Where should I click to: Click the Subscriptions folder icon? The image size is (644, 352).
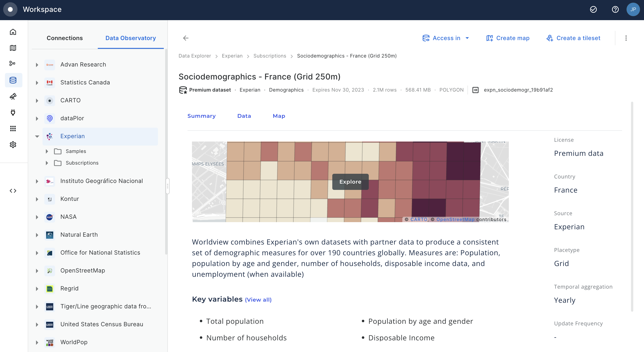[x=58, y=163]
